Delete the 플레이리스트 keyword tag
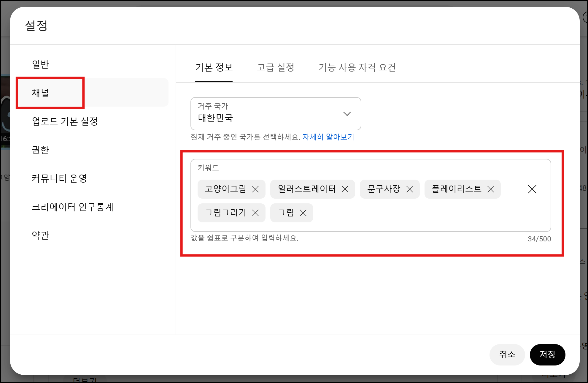This screenshot has height=383, width=588. pyautogui.click(x=491, y=189)
